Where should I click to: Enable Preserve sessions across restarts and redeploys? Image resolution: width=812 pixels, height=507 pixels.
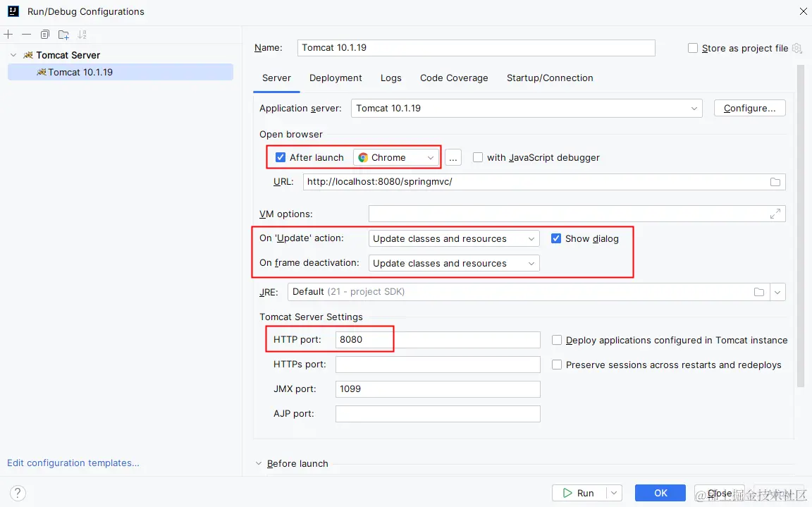click(557, 365)
